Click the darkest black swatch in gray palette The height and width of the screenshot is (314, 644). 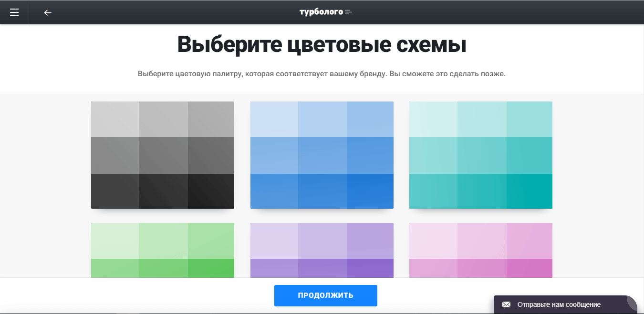(x=211, y=191)
